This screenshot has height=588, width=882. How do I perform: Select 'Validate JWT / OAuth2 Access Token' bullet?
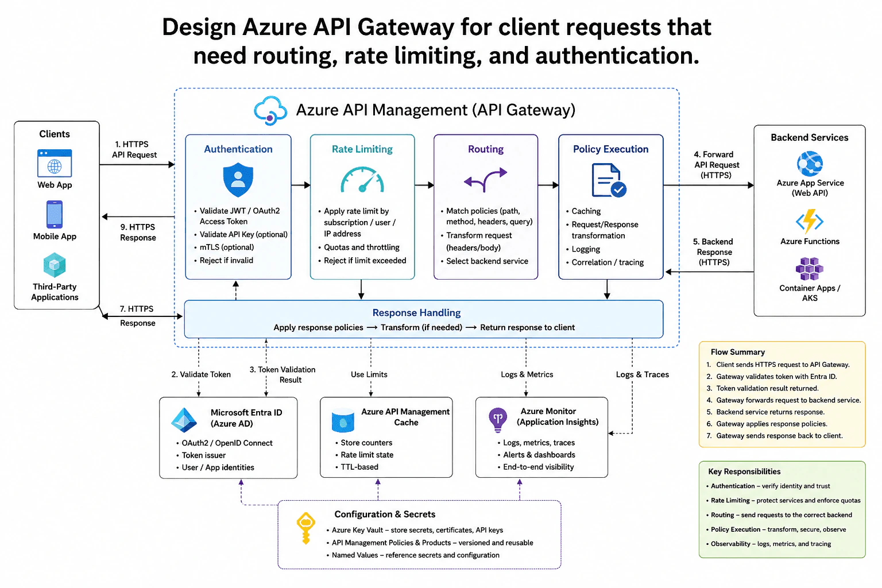(238, 216)
